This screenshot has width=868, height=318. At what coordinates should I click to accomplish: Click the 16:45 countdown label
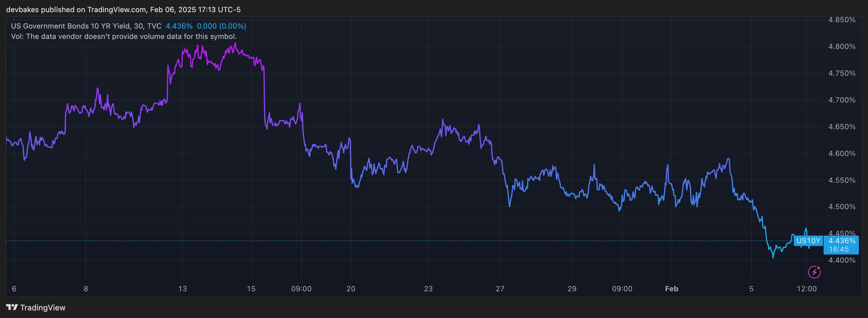pyautogui.click(x=839, y=250)
